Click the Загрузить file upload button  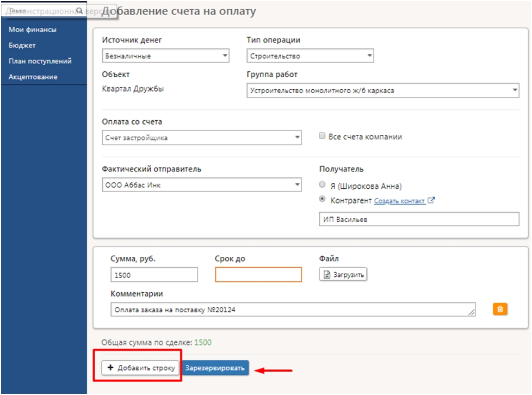[343, 275]
